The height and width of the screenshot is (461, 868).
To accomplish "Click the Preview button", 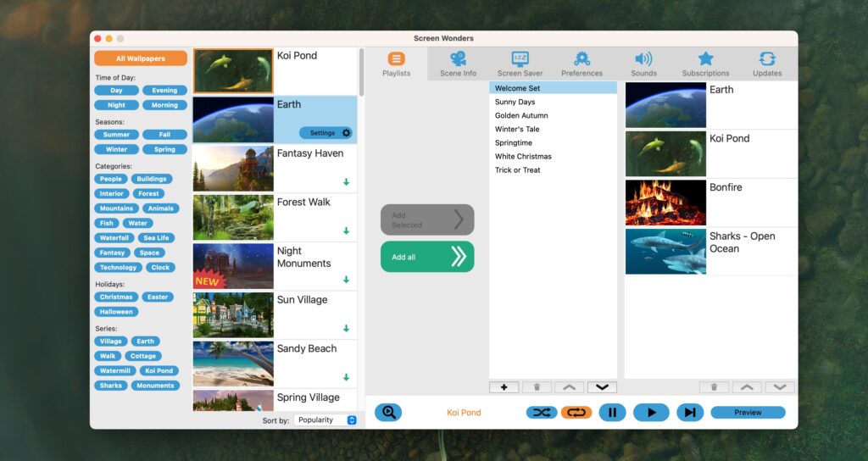I will pyautogui.click(x=748, y=413).
